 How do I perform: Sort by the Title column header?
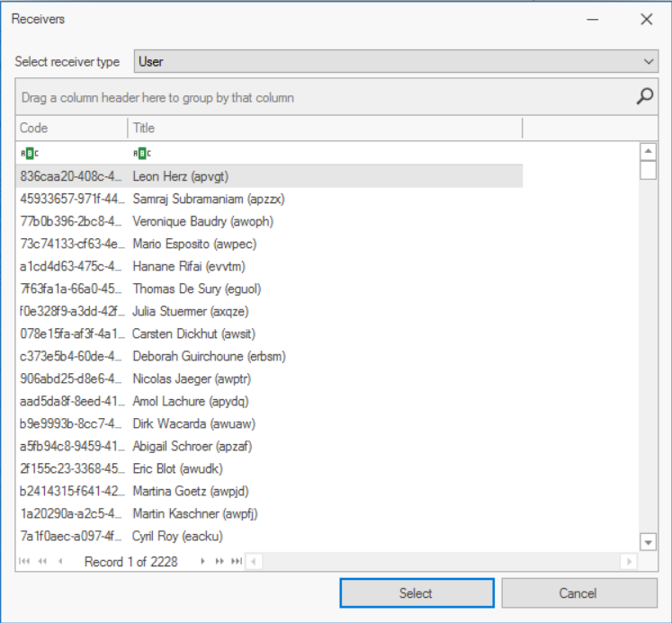point(325,128)
